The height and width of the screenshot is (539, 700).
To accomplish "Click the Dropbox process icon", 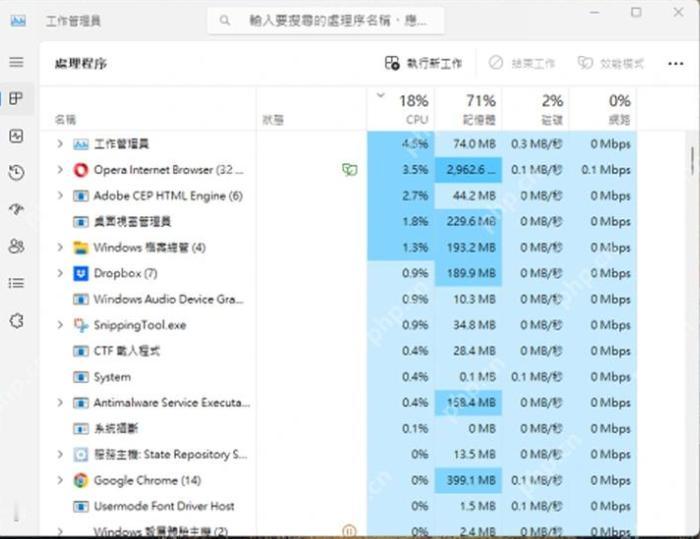I will (x=81, y=273).
